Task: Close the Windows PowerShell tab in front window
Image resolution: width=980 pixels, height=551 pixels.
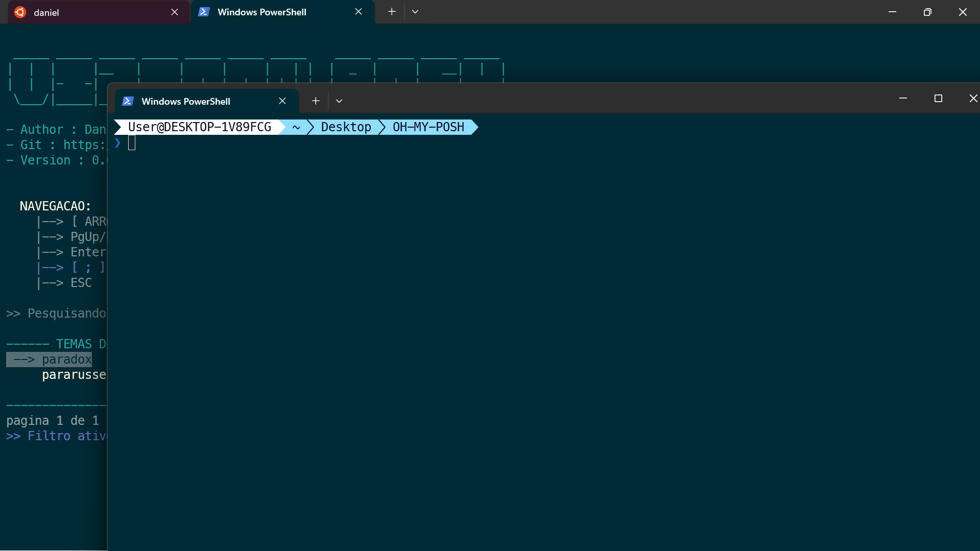Action: [282, 101]
